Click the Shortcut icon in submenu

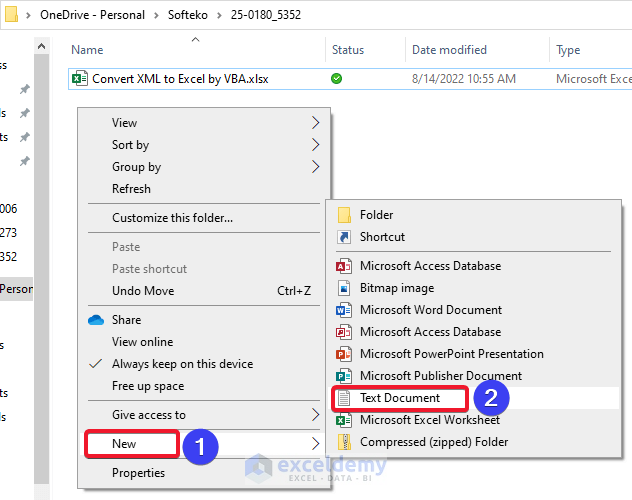(344, 237)
